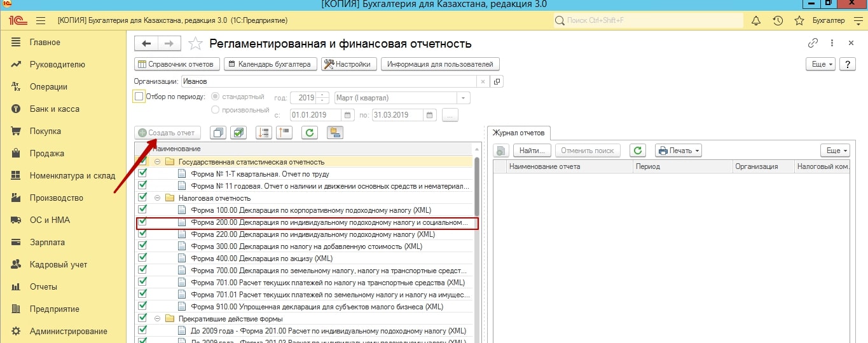Click the check all boxes icon
The width and height of the screenshot is (868, 343).
[x=238, y=133]
